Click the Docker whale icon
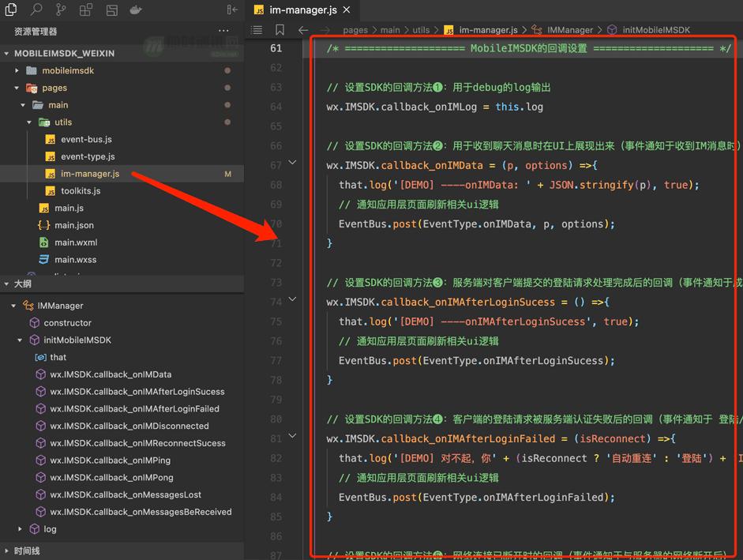This screenshot has width=743, height=560. 136,10
